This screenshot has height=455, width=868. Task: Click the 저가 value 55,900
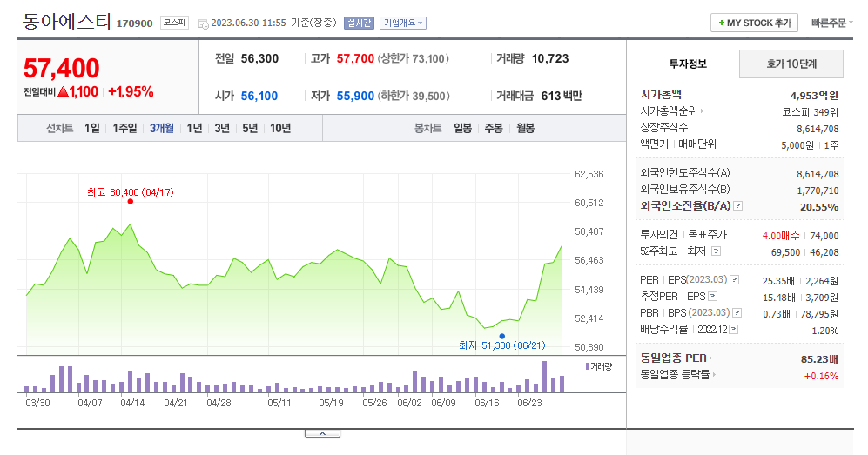coord(355,97)
